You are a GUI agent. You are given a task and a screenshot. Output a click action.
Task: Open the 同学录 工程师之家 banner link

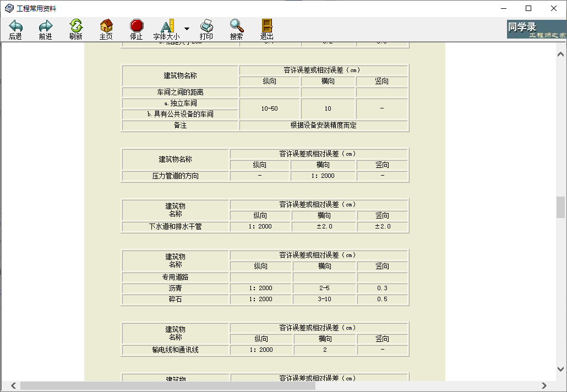click(536, 30)
